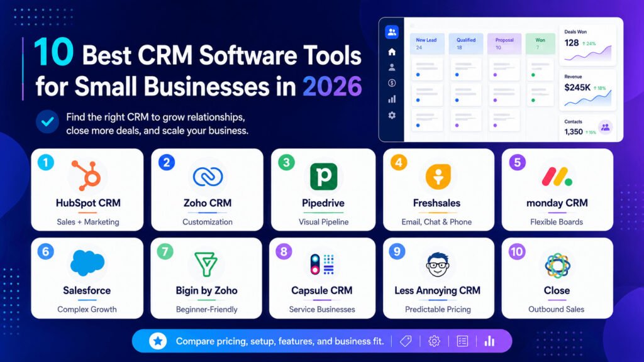The height and width of the screenshot is (362, 644).
Task: Click the blue checkmark circle icon
Action: pyautogui.click(x=47, y=122)
